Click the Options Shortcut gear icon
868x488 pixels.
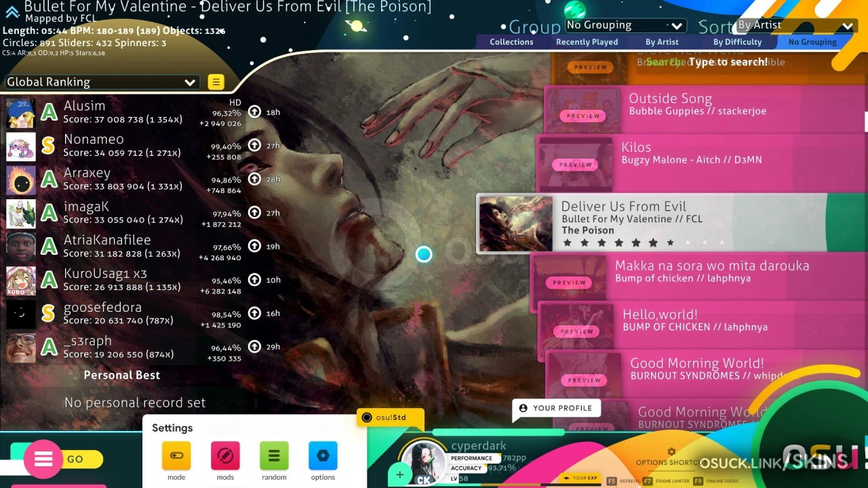671,452
